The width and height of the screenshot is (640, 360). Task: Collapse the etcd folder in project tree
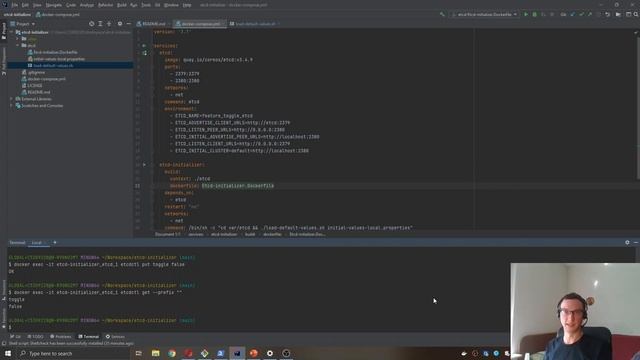point(18,45)
